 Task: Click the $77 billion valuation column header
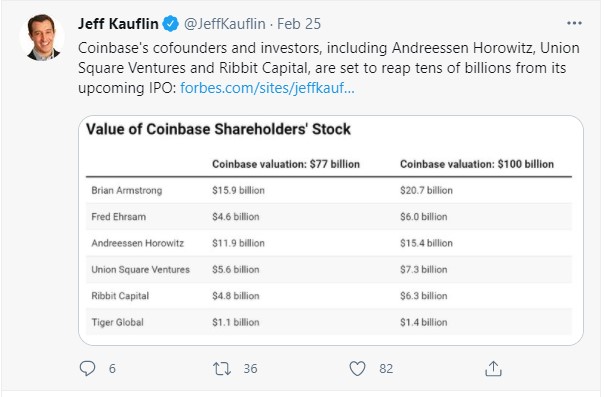click(286, 164)
